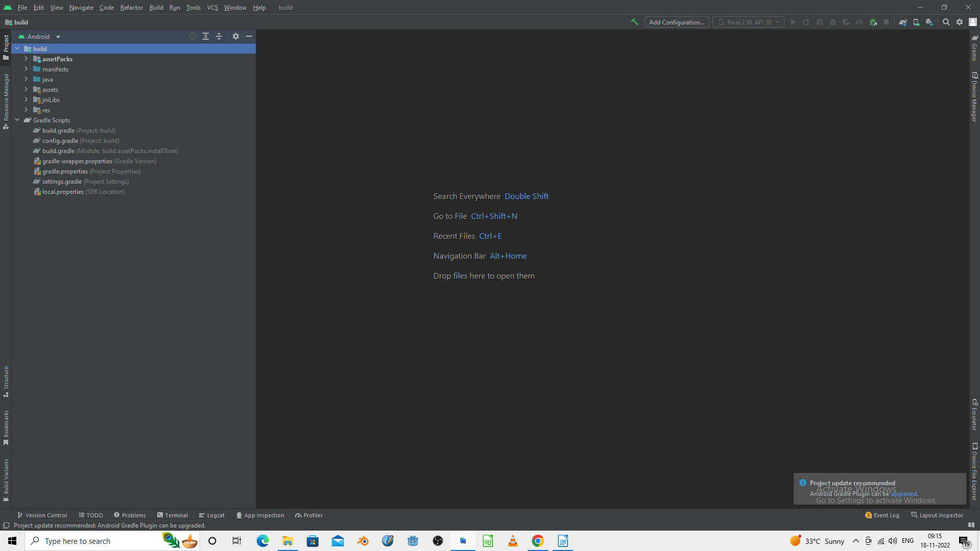This screenshot has width=980, height=551.
Task: Sync project with Gradle files
Action: [x=902, y=22]
